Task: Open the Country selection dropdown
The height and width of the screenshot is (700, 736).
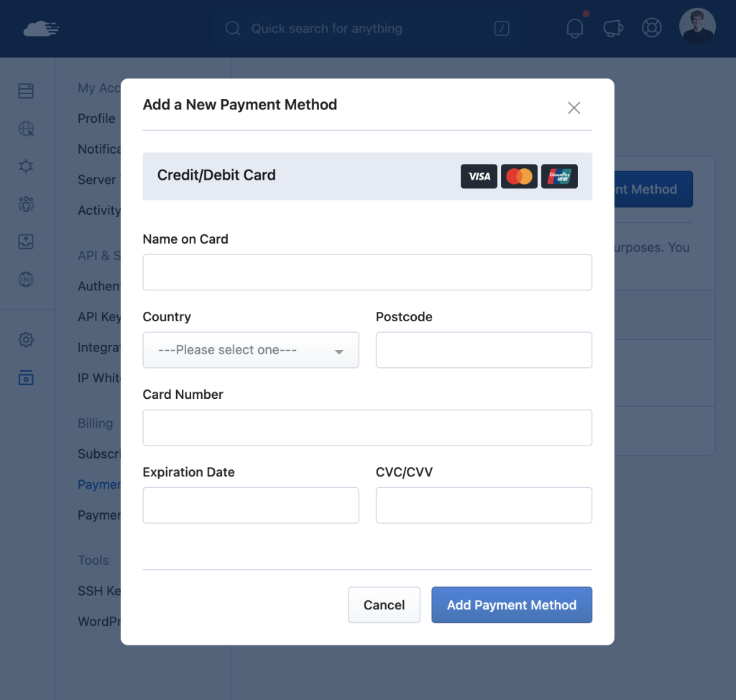Action: [x=250, y=350]
